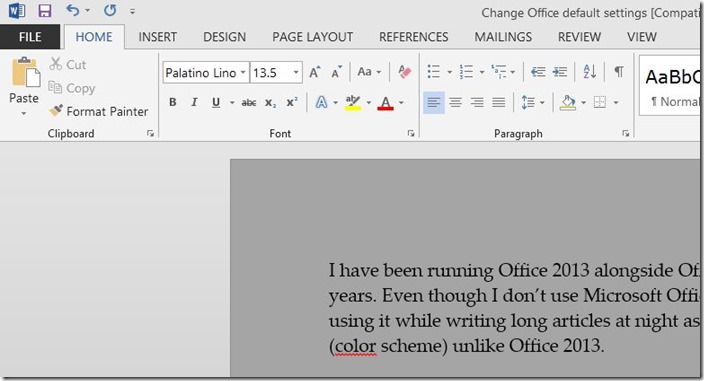Align text left

pos(434,103)
